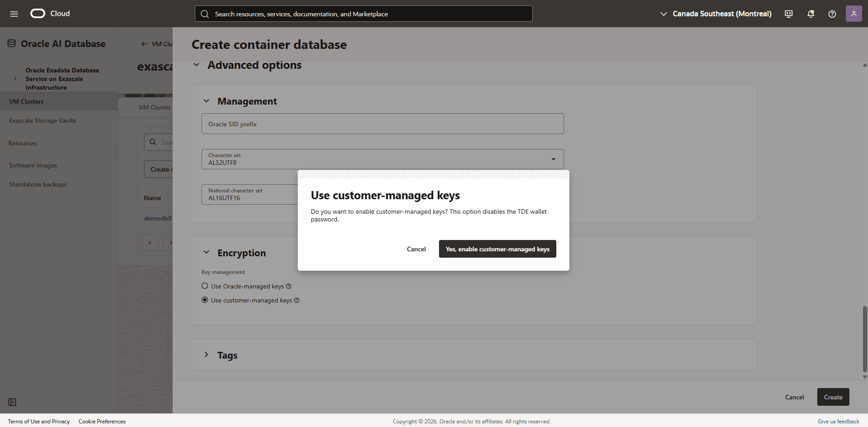Cancel the Create container database panel
The image size is (868, 427).
coord(795,397)
